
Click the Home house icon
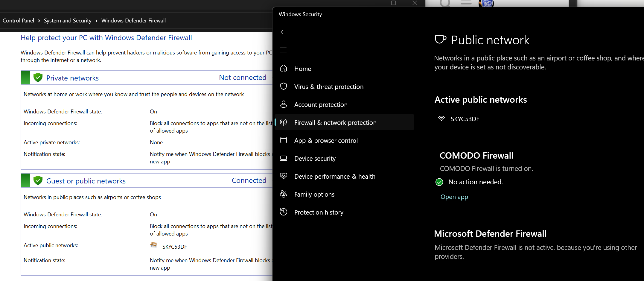tap(284, 69)
